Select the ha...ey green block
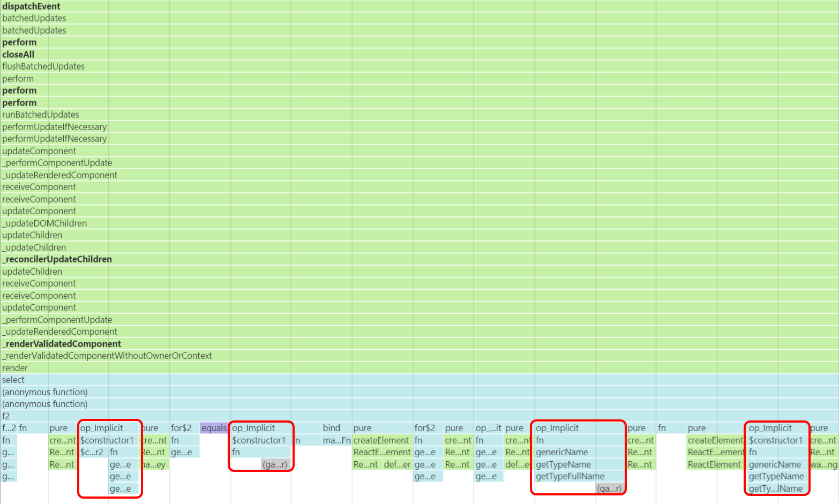This screenshot has width=839, height=504. pyautogui.click(x=154, y=464)
